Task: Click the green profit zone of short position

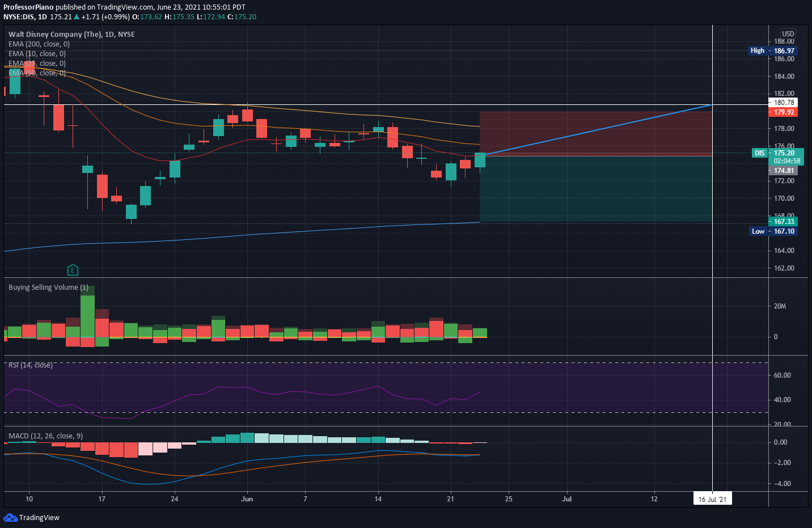Action: click(x=596, y=189)
